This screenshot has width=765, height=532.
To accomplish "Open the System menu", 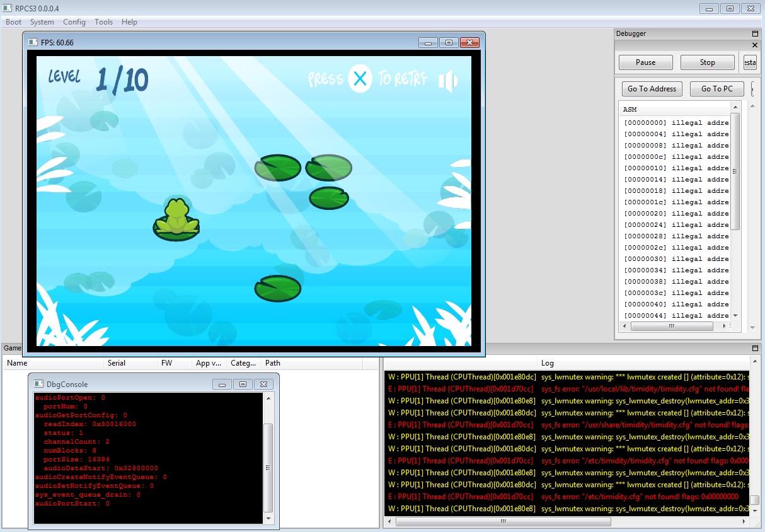I will coord(42,22).
